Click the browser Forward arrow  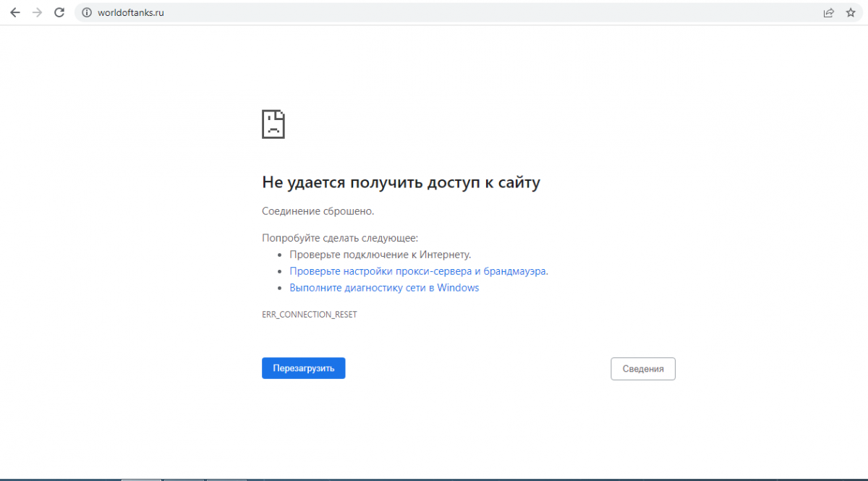[37, 12]
